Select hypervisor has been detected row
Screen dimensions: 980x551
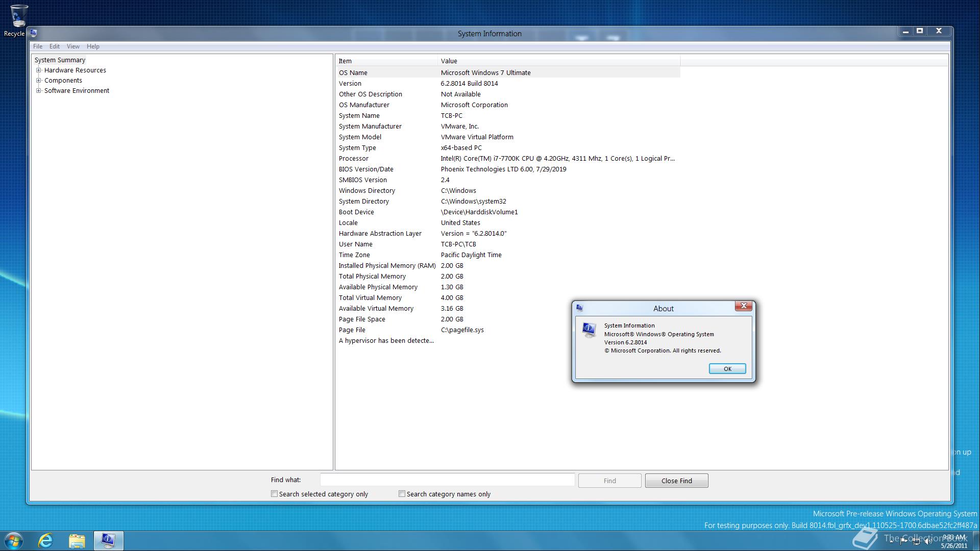pyautogui.click(x=508, y=341)
